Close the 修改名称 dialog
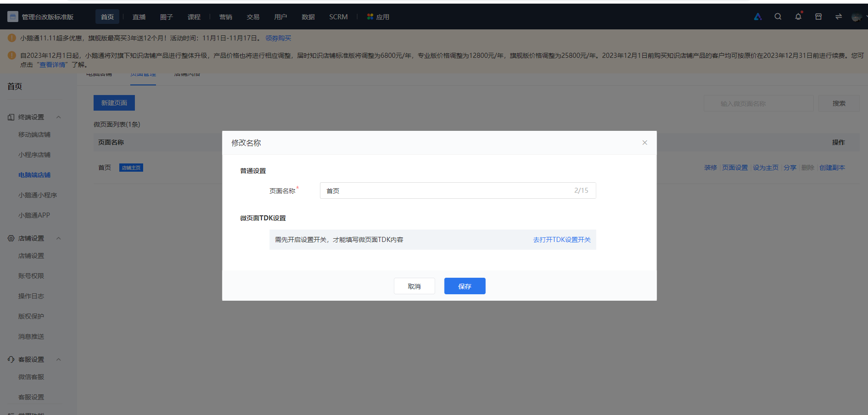 point(645,143)
